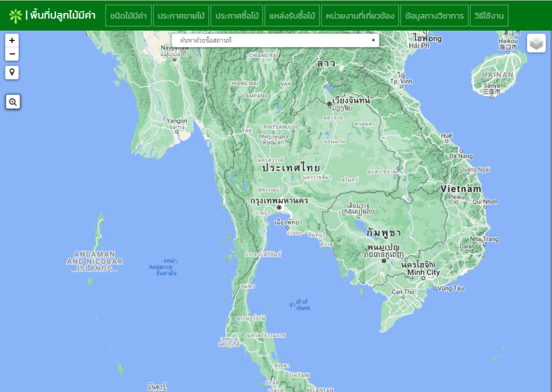Image resolution: width=552 pixels, height=392 pixels.
Task: Click the Phnom Penh capital marker on map
Action: 384,261
